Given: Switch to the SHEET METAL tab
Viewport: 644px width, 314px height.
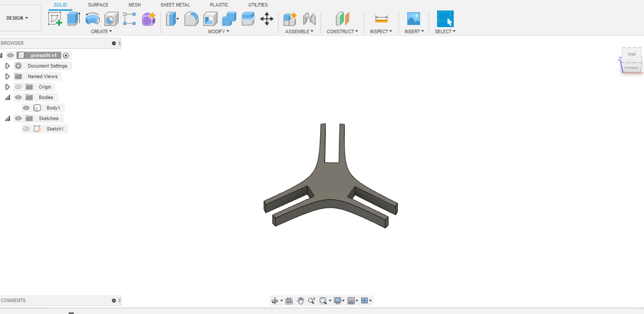Looking at the screenshot, I should [175, 5].
